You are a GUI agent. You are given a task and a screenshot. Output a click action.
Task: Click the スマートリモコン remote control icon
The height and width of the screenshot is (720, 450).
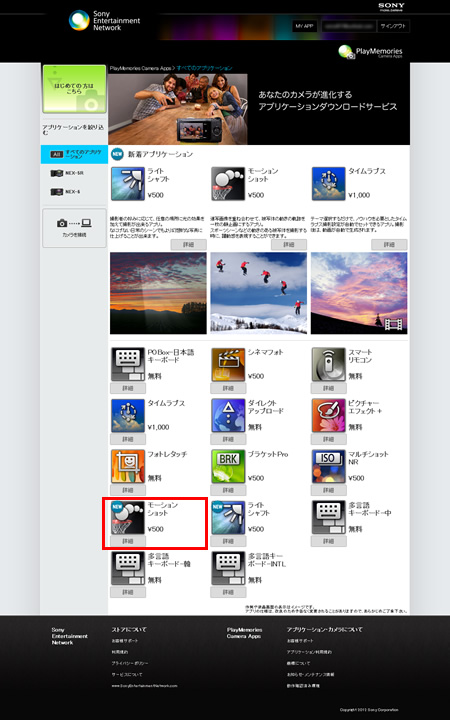click(x=328, y=365)
